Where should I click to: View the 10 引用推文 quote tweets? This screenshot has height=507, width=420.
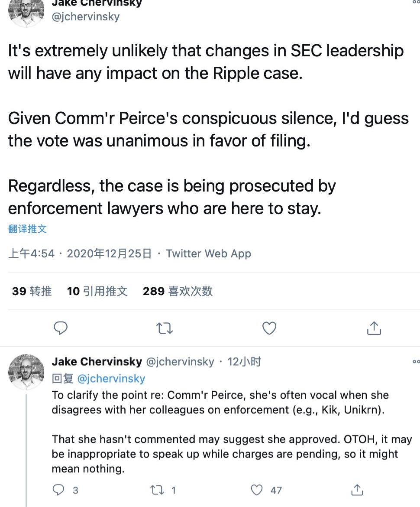[97, 291]
